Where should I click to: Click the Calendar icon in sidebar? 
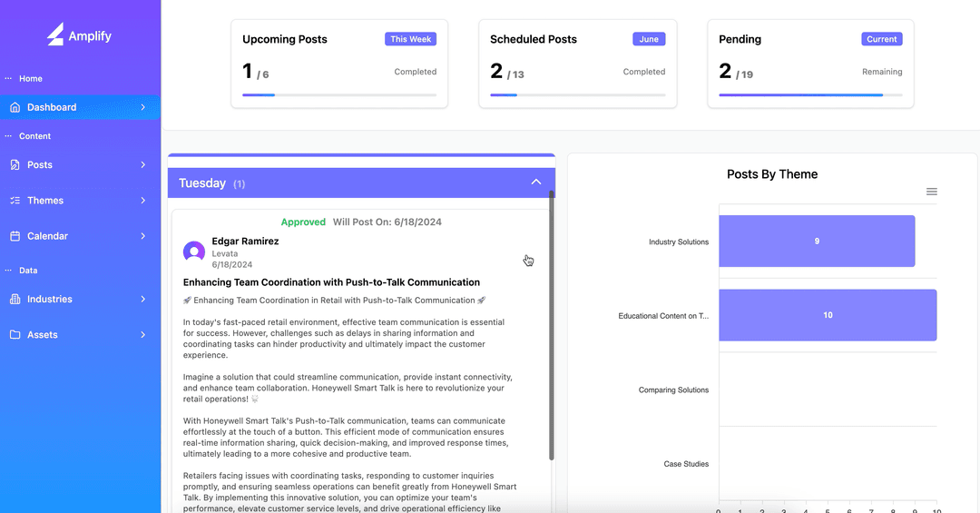pyautogui.click(x=15, y=236)
